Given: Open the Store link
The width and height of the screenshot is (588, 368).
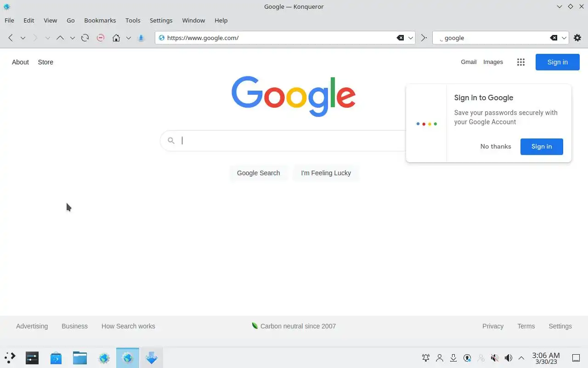Looking at the screenshot, I should tap(45, 62).
